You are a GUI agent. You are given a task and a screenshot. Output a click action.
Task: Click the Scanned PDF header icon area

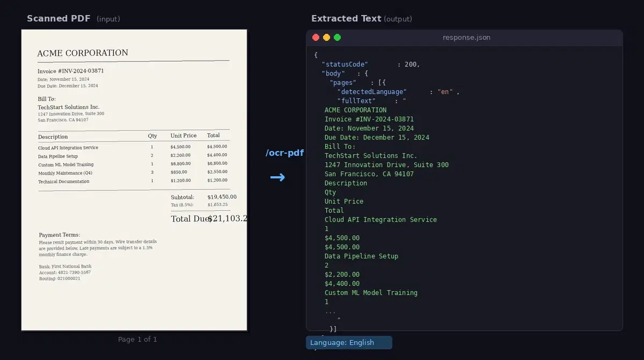tap(58, 18)
